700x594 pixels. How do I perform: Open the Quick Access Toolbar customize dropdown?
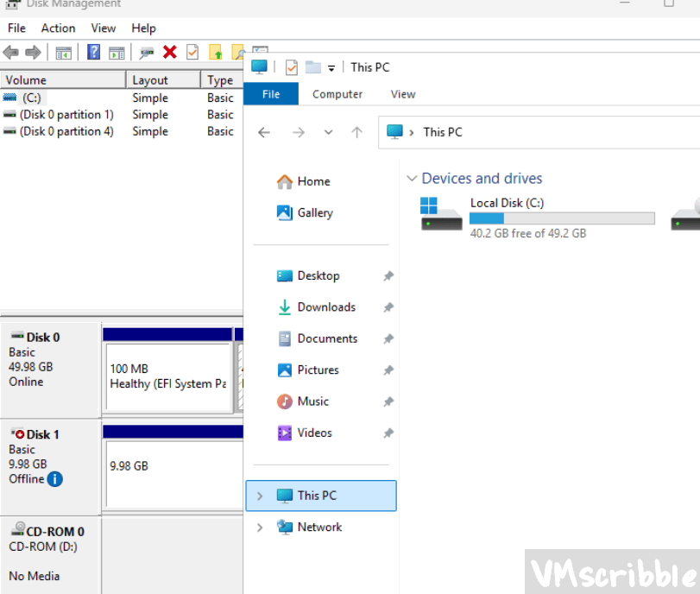(x=331, y=68)
